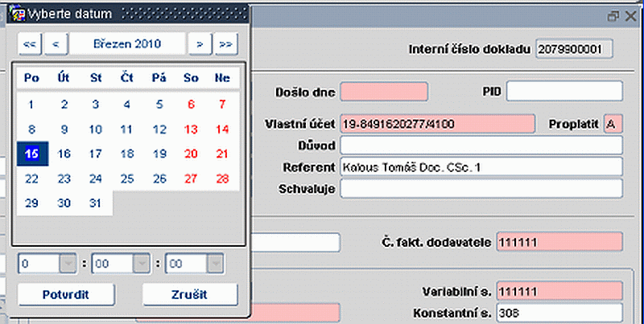Jump forward one year with >> button
Viewport: 644px width, 324px height.
pos(226,44)
